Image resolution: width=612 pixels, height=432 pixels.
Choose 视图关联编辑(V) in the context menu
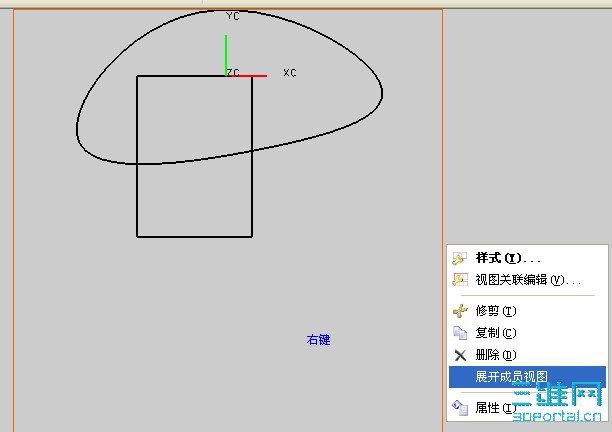[527, 280]
